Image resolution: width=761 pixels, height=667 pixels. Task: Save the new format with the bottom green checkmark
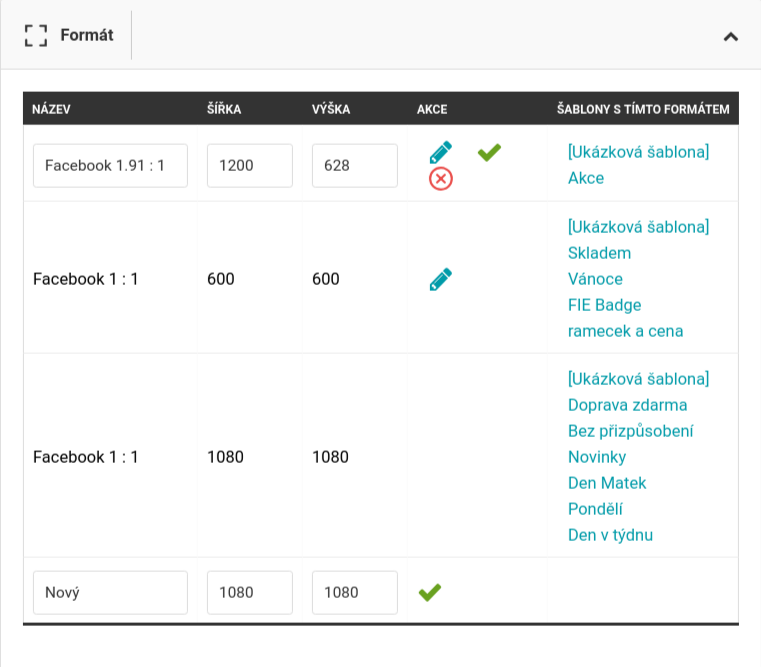[430, 592]
